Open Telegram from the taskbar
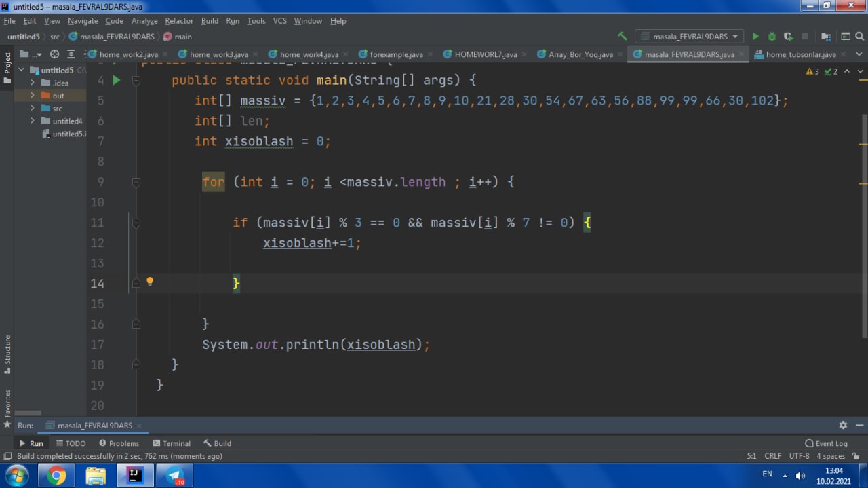Viewport: 868px width, 488px height. click(175, 476)
